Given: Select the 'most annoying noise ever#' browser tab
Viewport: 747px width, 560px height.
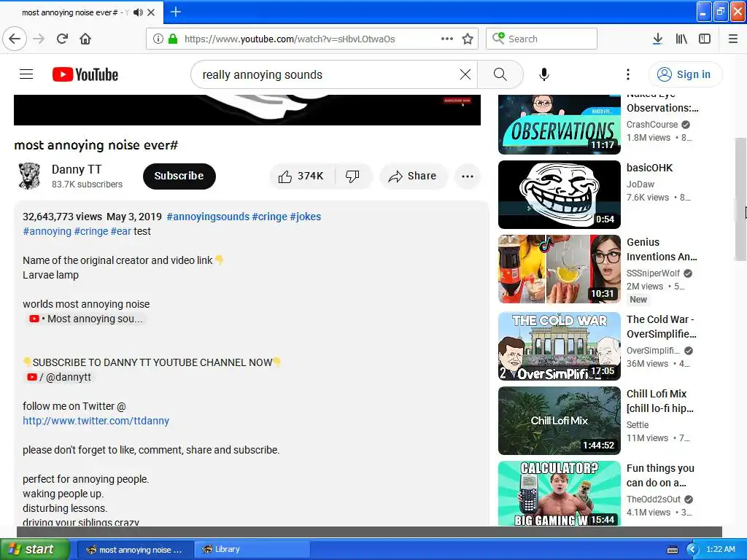Looking at the screenshot, I should 81,12.
